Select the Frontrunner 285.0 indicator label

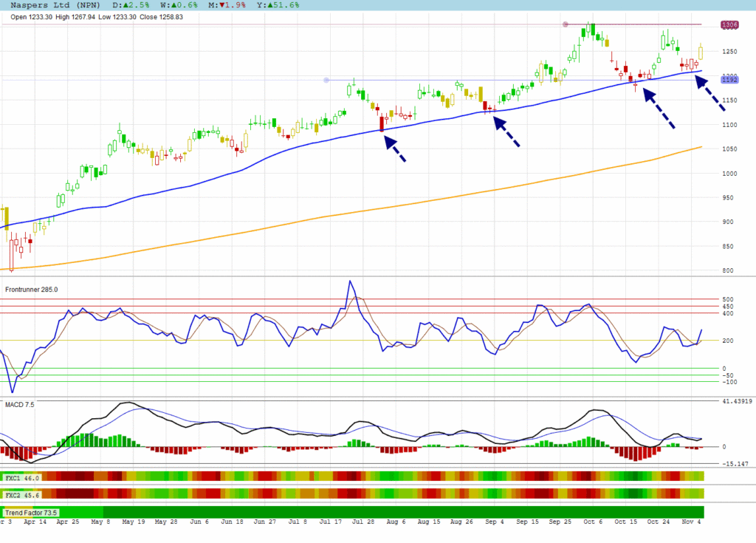(32, 290)
